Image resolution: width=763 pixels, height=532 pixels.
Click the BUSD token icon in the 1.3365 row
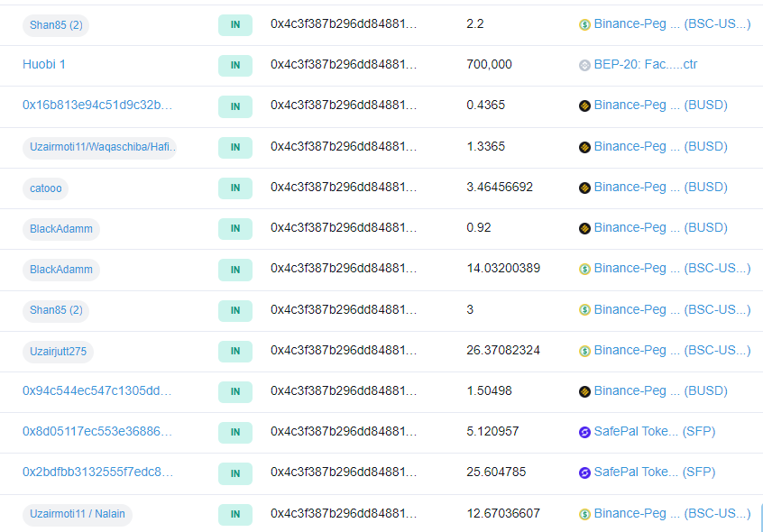(x=584, y=147)
